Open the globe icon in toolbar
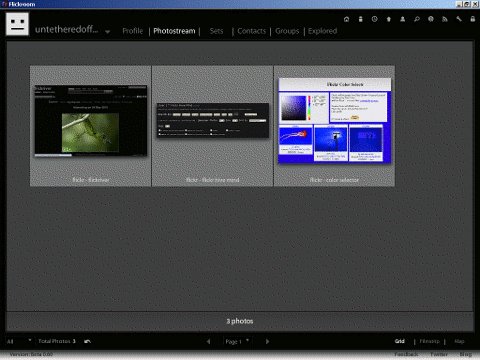Viewport: 480px width, 360px height. [x=431, y=19]
